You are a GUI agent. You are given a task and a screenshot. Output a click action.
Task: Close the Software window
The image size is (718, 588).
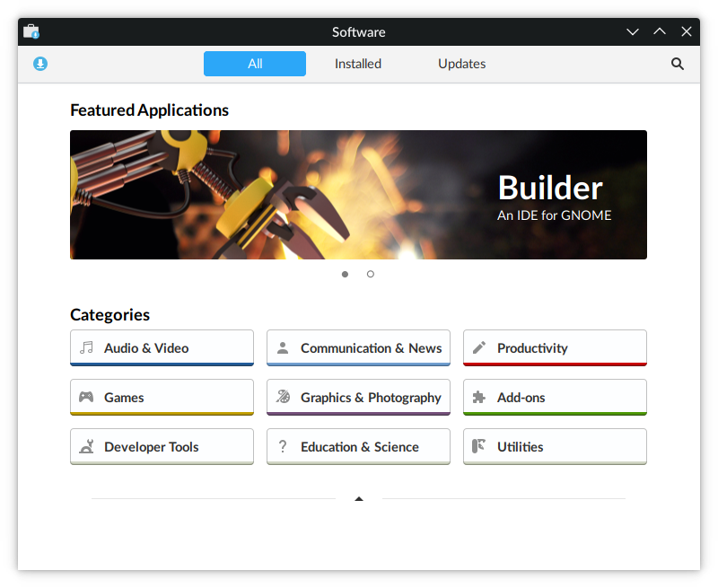click(687, 31)
